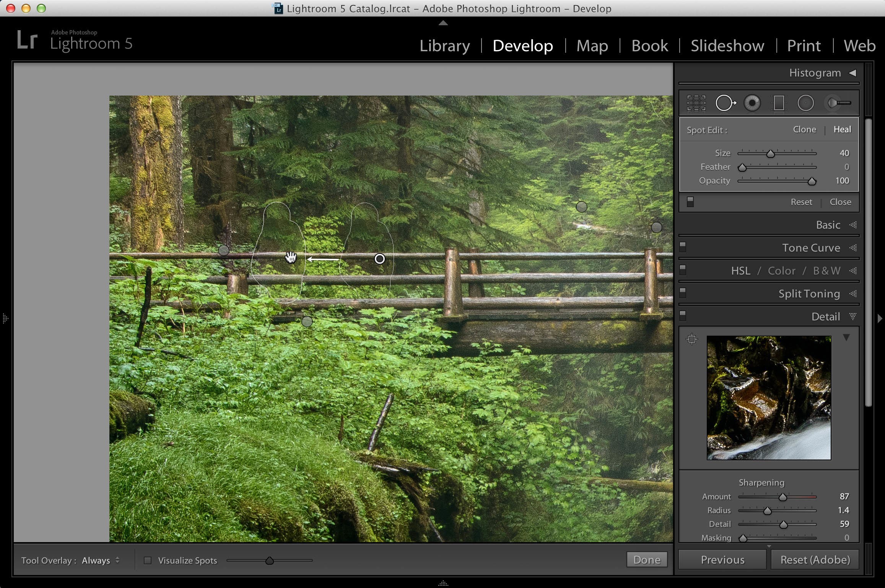Screen dimensions: 885x588
Task: Click the right panel vertical scrollbar
Action: coord(868,262)
